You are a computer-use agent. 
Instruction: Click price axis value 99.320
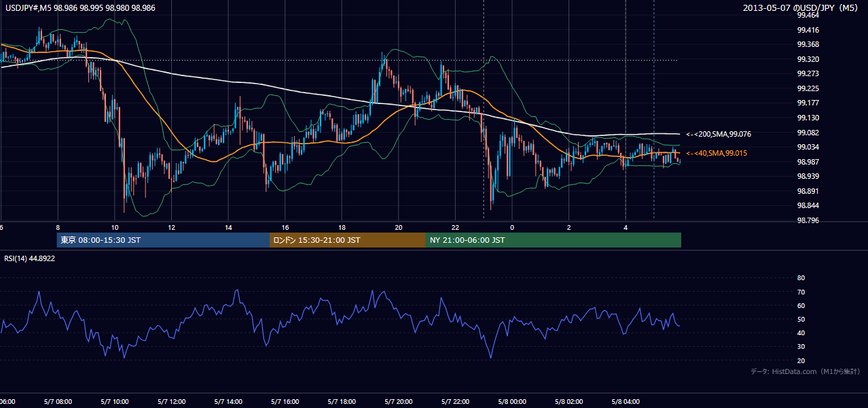pyautogui.click(x=808, y=59)
